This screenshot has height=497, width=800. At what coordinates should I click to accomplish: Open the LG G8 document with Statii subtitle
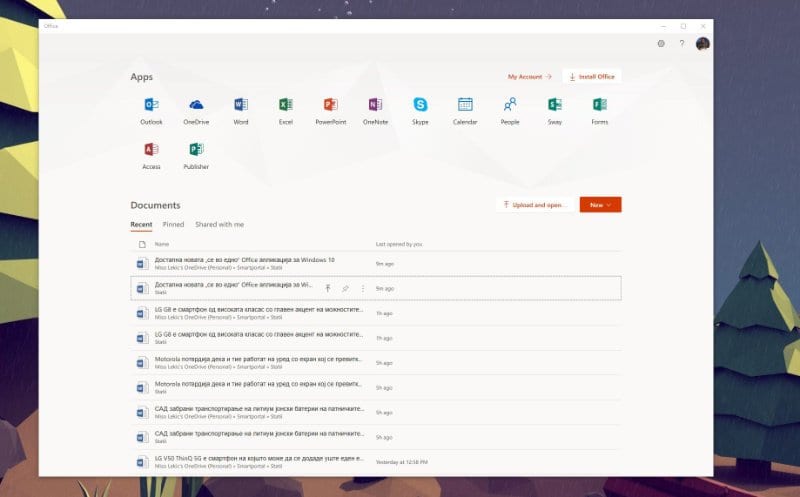click(x=376, y=338)
